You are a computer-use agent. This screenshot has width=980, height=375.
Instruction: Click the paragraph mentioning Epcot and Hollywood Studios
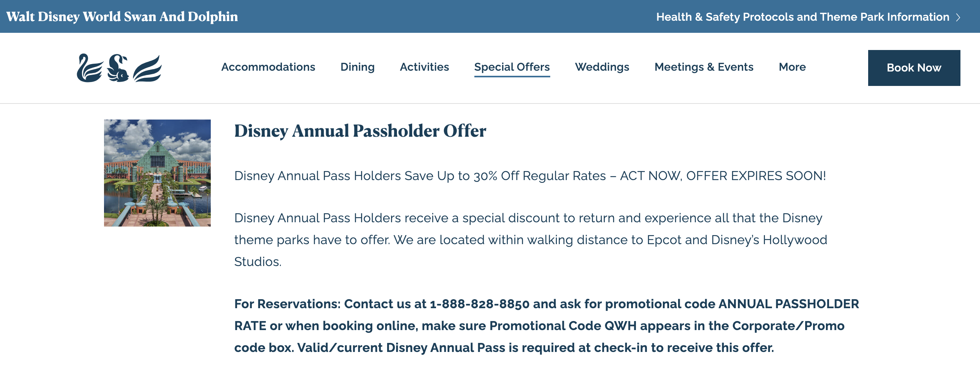(x=530, y=240)
